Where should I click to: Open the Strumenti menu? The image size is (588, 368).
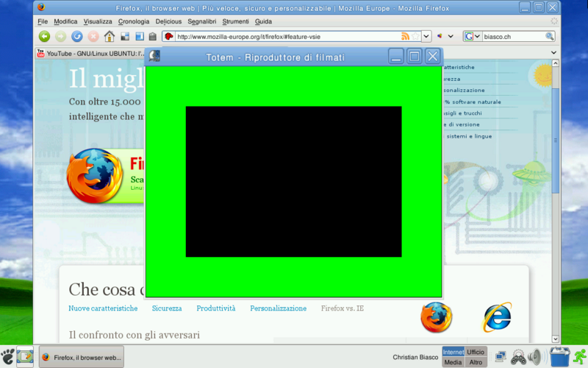pos(235,21)
